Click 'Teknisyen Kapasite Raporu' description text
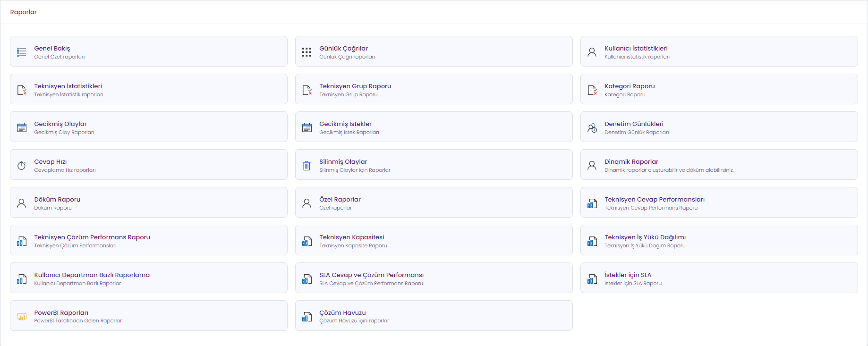The width and height of the screenshot is (868, 346). [x=353, y=245]
